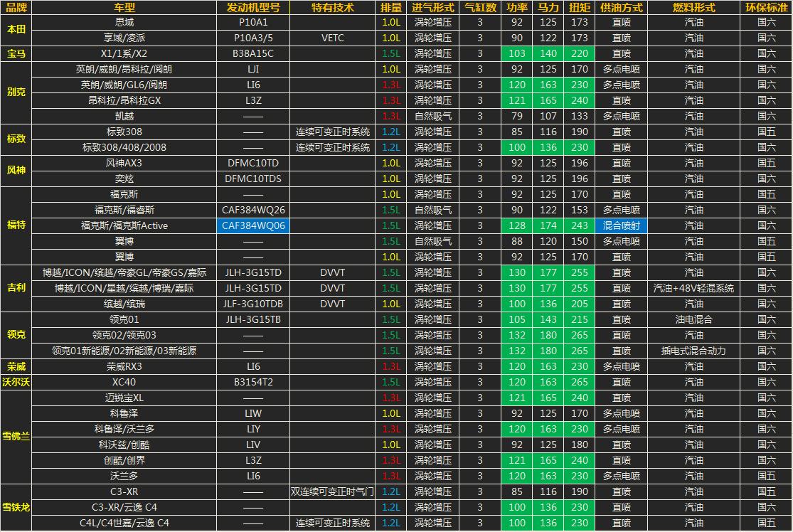Image resolution: width=793 pixels, height=532 pixels.
Task: Select the 创酷/创界 model cell
Action: coord(124,461)
